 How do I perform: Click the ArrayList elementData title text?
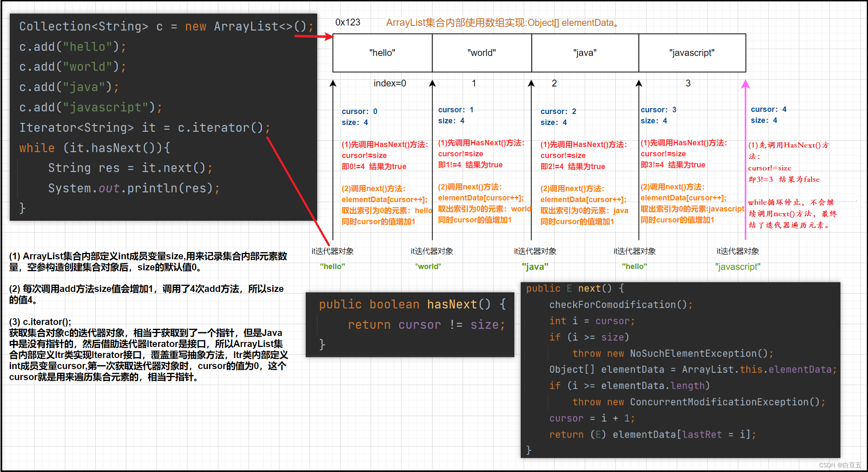click(502, 23)
